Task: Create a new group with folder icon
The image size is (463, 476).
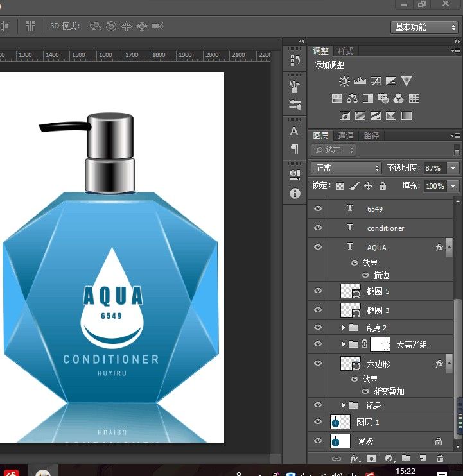Action: pos(406,459)
